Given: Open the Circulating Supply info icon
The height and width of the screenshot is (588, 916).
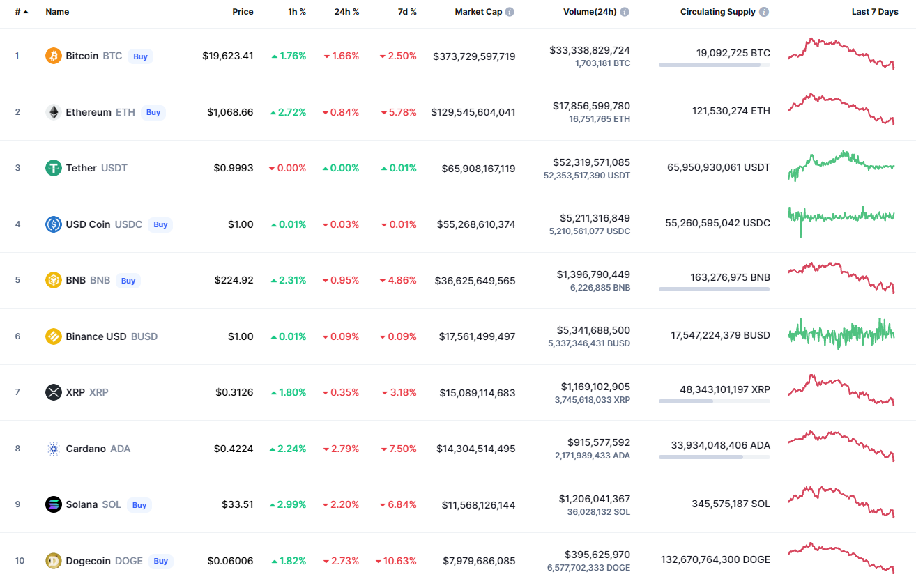Looking at the screenshot, I should (764, 12).
